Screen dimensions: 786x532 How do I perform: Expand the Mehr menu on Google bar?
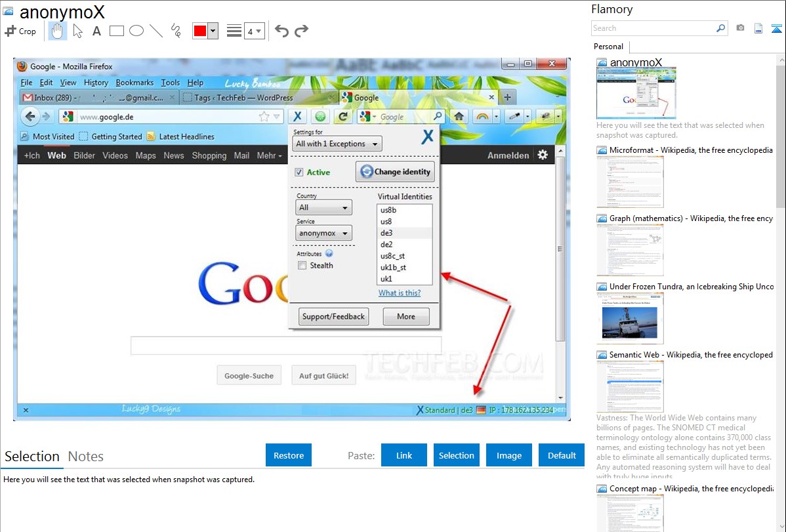[269, 155]
